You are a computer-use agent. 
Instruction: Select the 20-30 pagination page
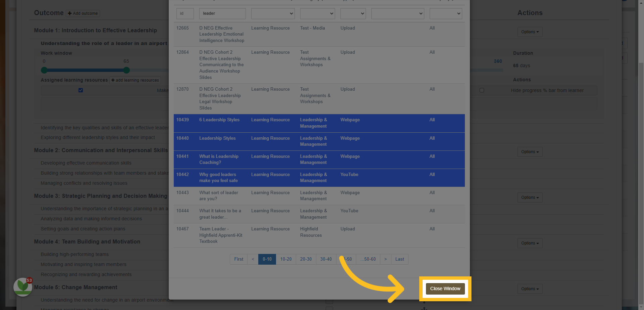click(306, 259)
